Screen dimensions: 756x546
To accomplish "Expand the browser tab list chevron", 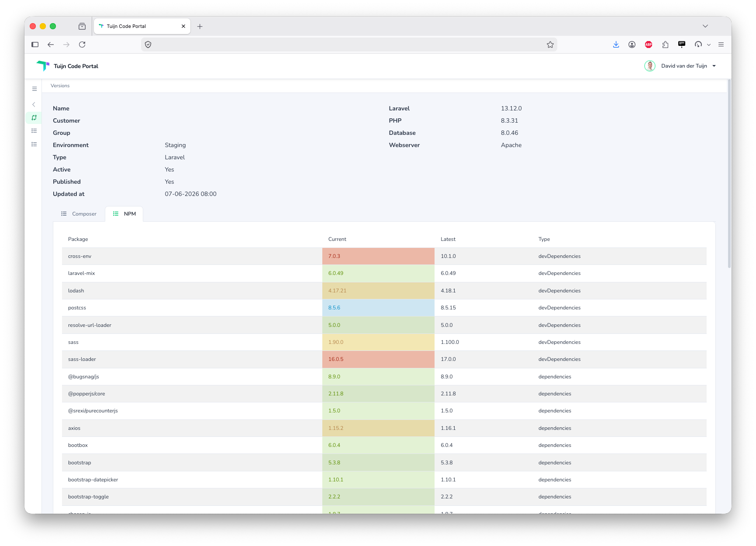I will [x=705, y=26].
